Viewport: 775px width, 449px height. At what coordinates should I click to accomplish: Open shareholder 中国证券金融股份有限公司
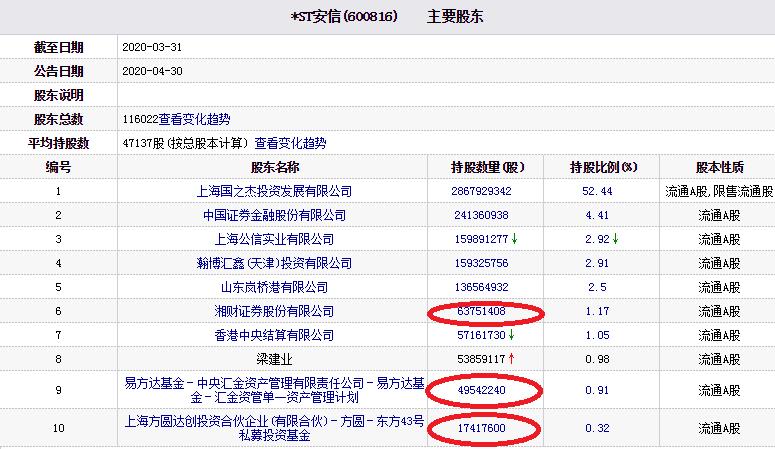click(275, 215)
